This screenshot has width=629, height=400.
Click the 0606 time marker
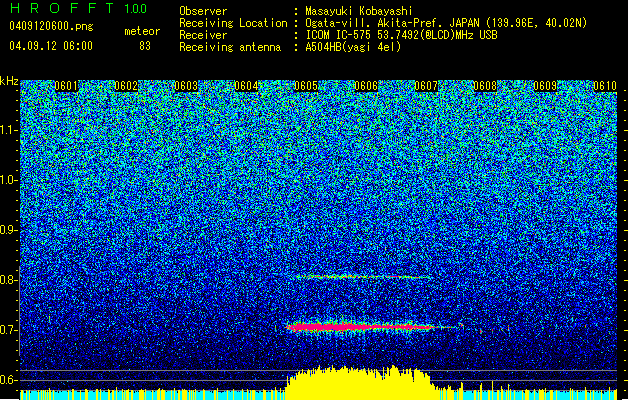click(366, 86)
